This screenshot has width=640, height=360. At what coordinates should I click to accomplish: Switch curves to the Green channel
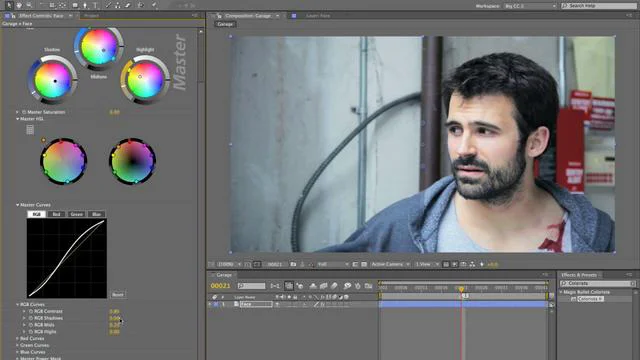pyautogui.click(x=76, y=214)
